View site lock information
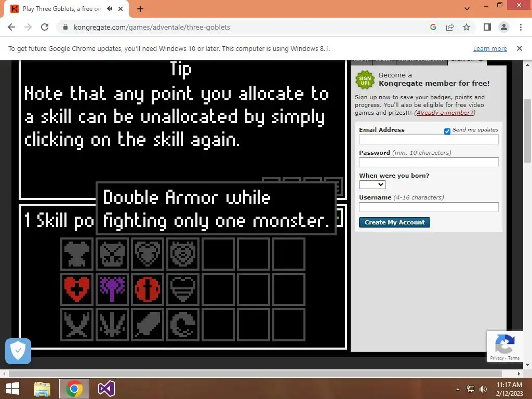The image size is (532, 399). 65,27
